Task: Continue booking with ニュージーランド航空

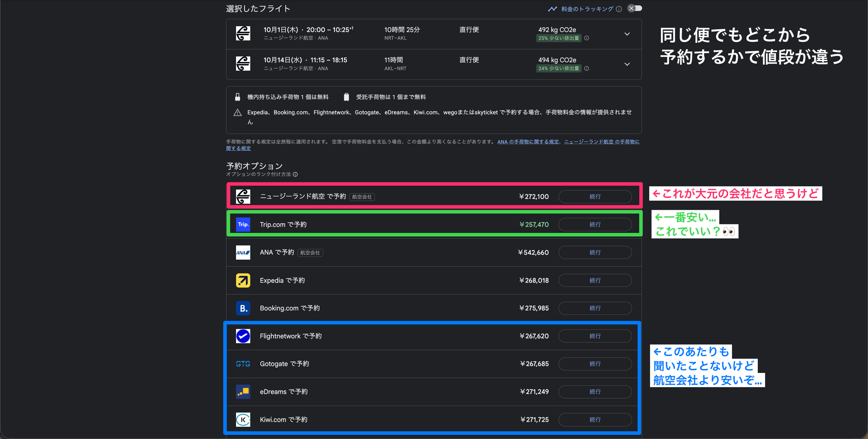Action: tap(595, 197)
